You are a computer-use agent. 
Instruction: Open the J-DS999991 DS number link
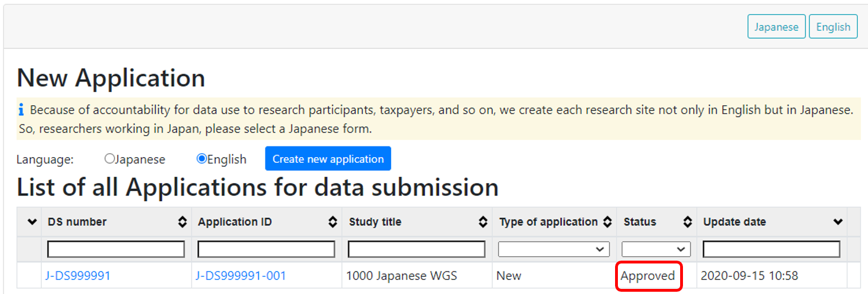pos(78,276)
